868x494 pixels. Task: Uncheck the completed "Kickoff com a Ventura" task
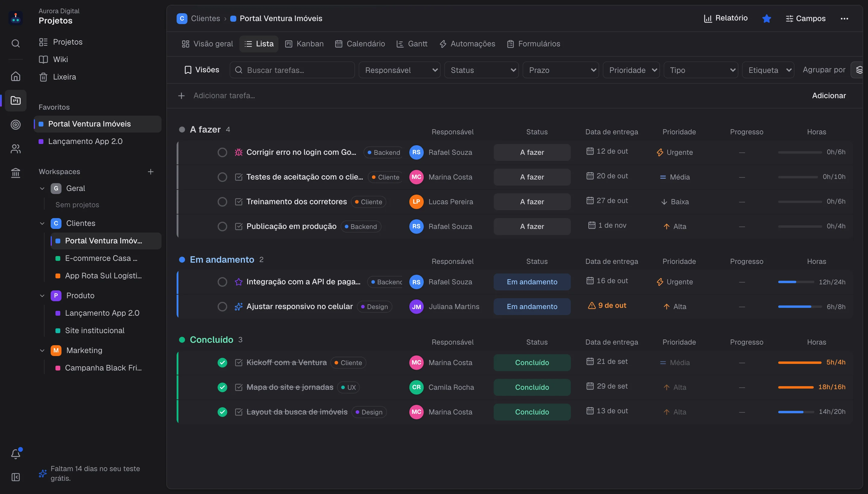[x=222, y=363]
